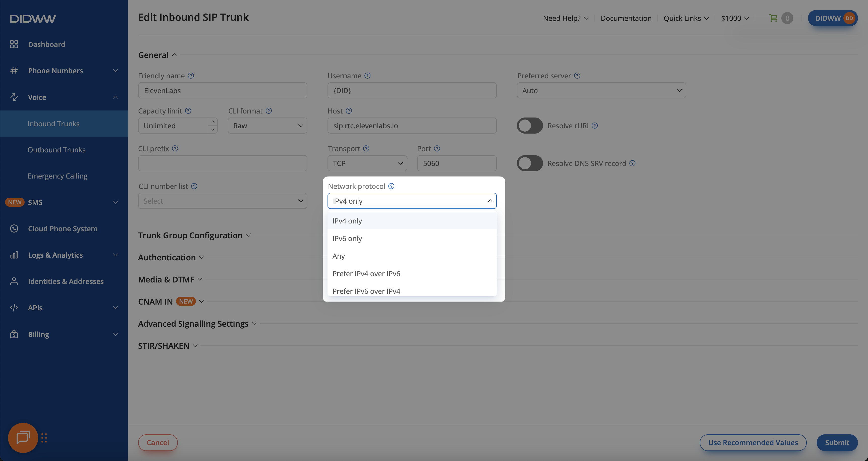Choose Prefer IPv4 over IPv6 option
This screenshot has height=461, width=868.
[366, 273]
